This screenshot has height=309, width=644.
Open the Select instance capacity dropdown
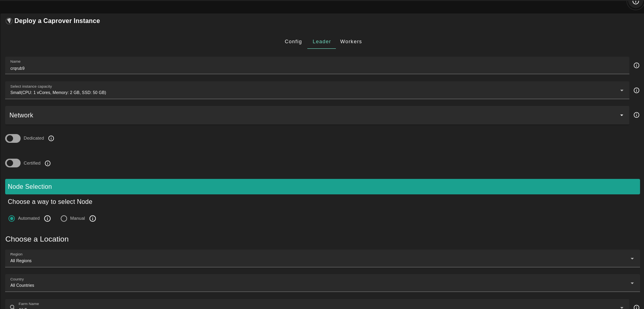click(317, 90)
